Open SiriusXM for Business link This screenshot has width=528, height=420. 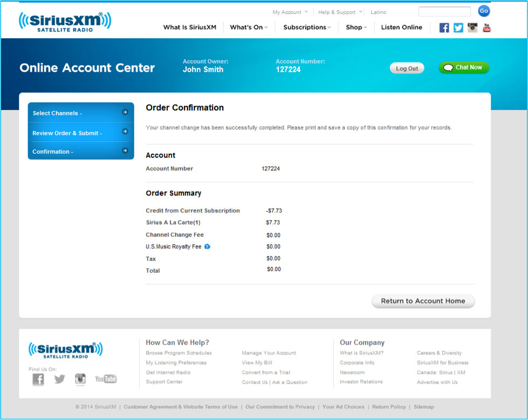pyautogui.click(x=442, y=363)
